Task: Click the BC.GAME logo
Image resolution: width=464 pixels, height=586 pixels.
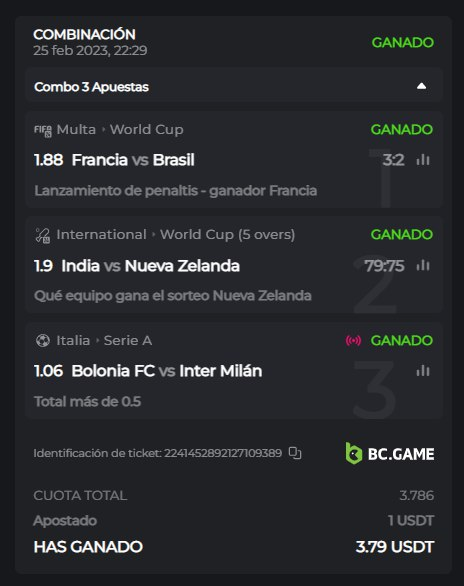Action: (x=390, y=454)
